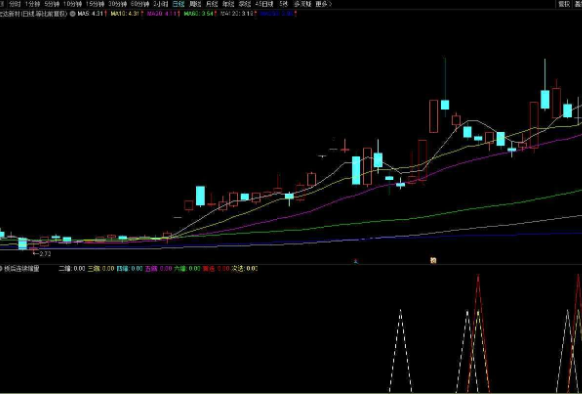
Task: Click the red arrow icon after the blue MA250 label
Action: [295, 14]
